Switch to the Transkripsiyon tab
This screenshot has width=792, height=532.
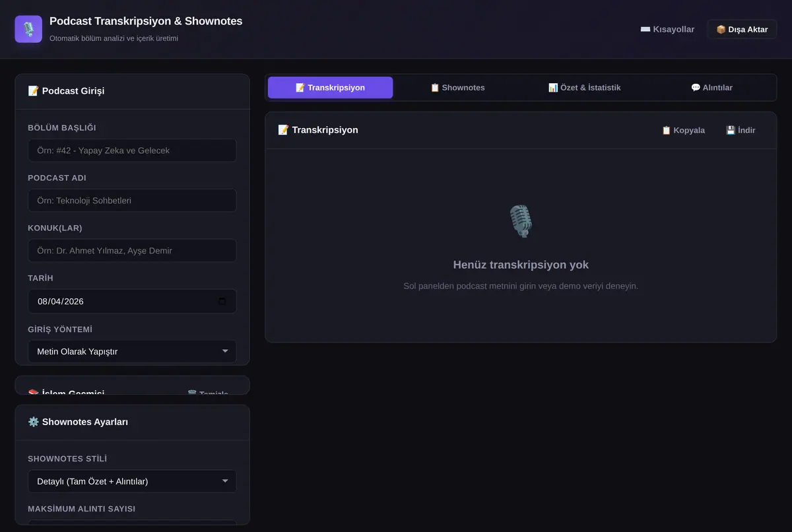click(x=330, y=88)
